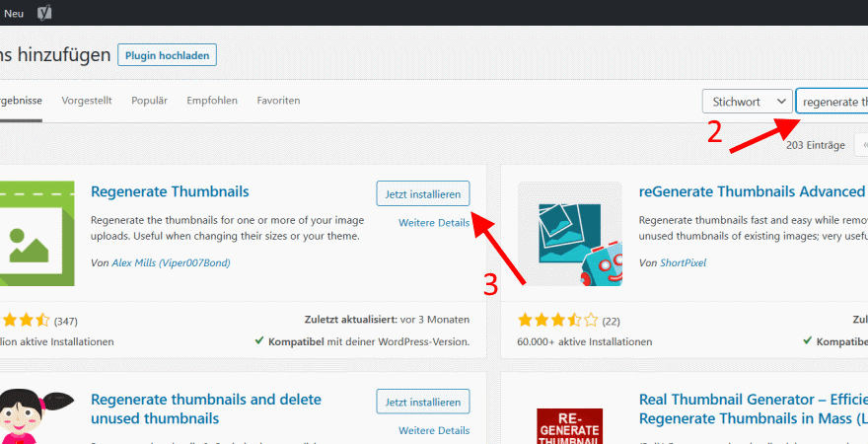Click the (22) ratings count
Screen dimensions: 868x444
click(x=611, y=321)
